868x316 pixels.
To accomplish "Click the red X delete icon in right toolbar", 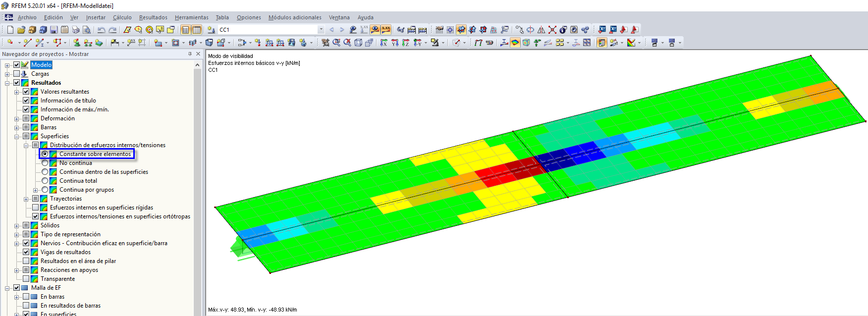I will point(552,30).
